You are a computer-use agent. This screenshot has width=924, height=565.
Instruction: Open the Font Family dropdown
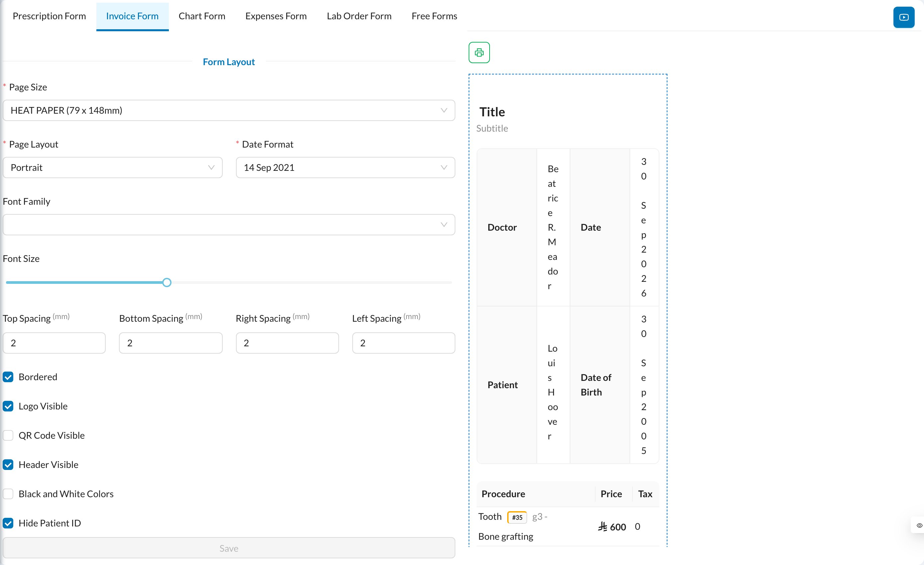(229, 225)
